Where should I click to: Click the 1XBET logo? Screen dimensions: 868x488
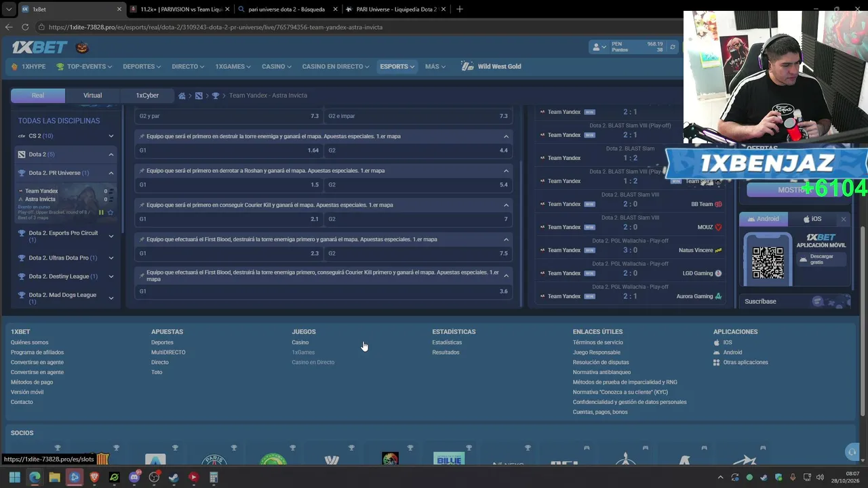click(39, 47)
